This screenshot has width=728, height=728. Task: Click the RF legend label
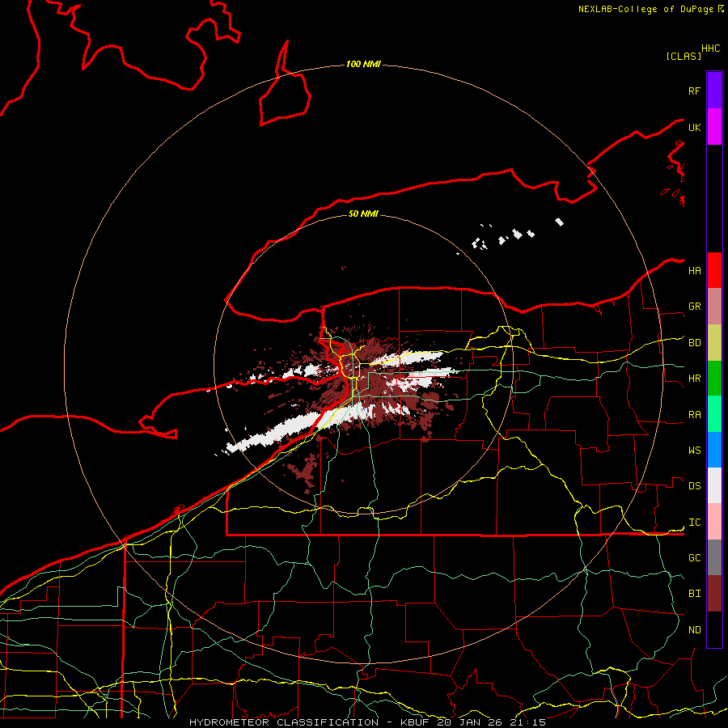point(694,91)
